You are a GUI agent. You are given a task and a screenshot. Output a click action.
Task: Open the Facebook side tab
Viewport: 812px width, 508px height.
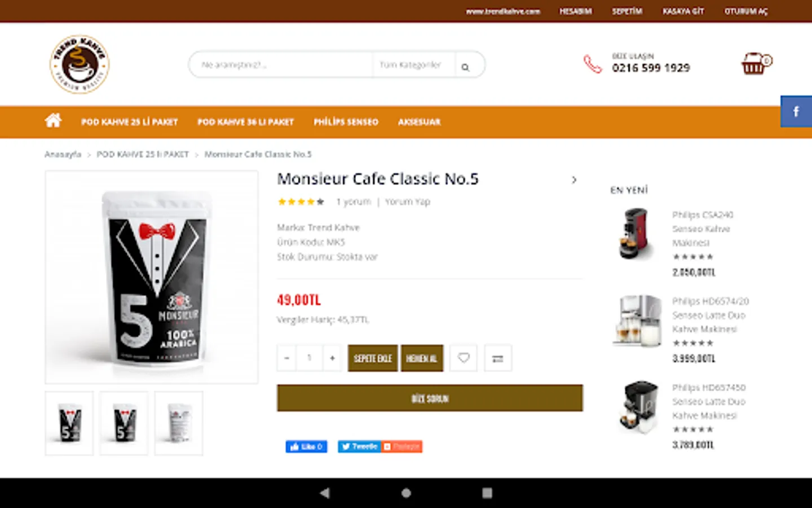coord(796,111)
